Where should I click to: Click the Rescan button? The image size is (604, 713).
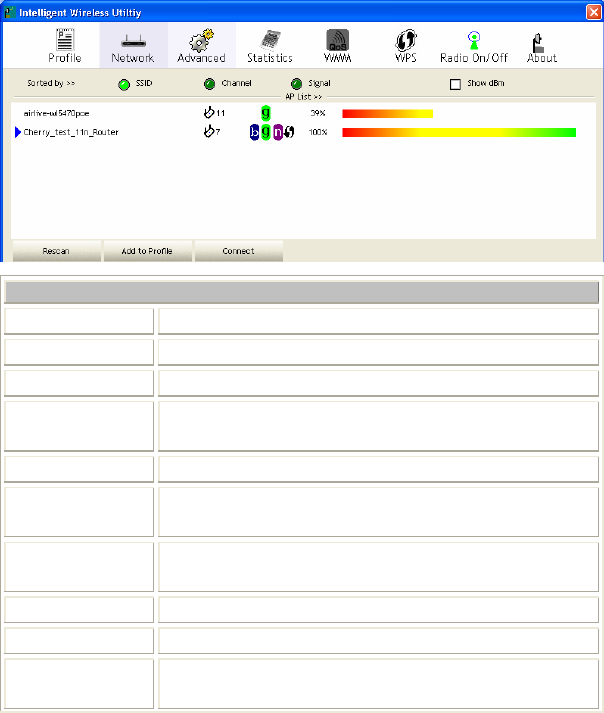[56, 251]
